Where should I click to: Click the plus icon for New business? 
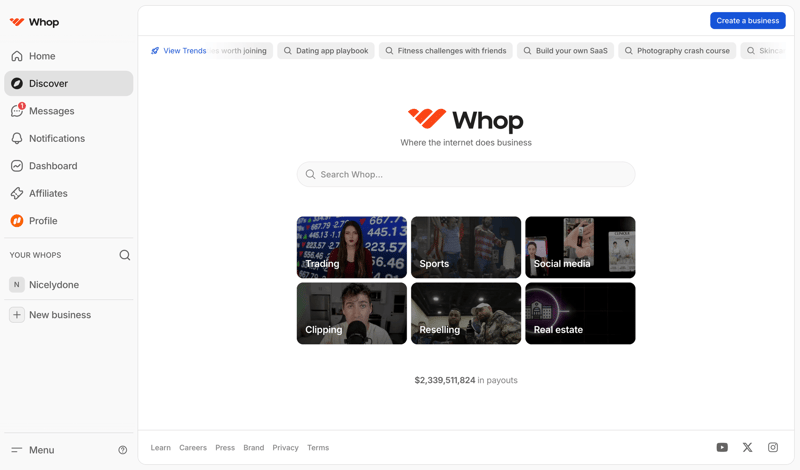pyautogui.click(x=17, y=315)
